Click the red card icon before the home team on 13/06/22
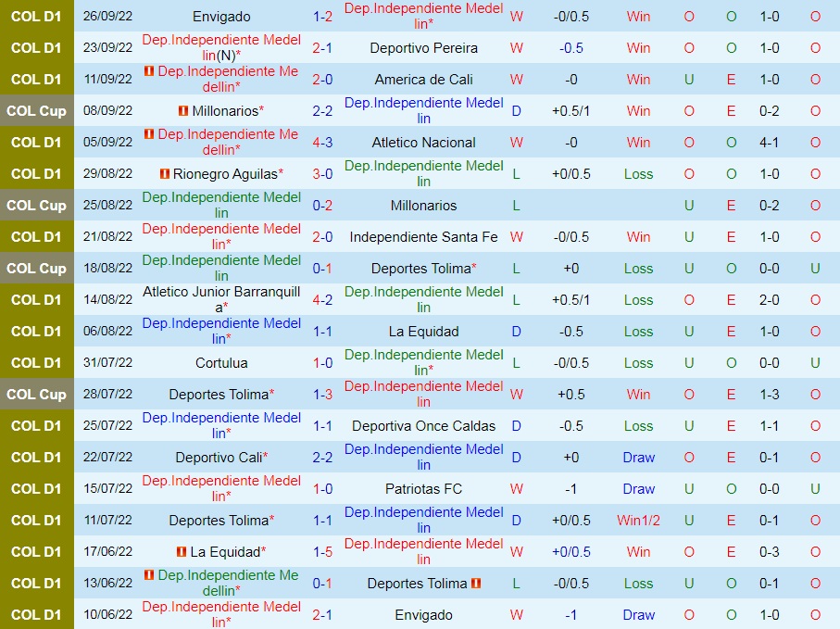The width and height of the screenshot is (840, 629). coord(149,575)
